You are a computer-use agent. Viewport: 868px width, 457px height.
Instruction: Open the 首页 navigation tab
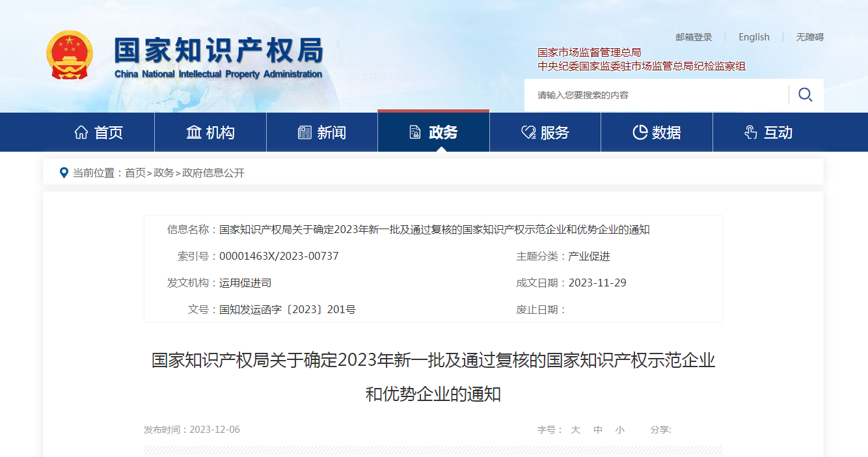pyautogui.click(x=99, y=133)
